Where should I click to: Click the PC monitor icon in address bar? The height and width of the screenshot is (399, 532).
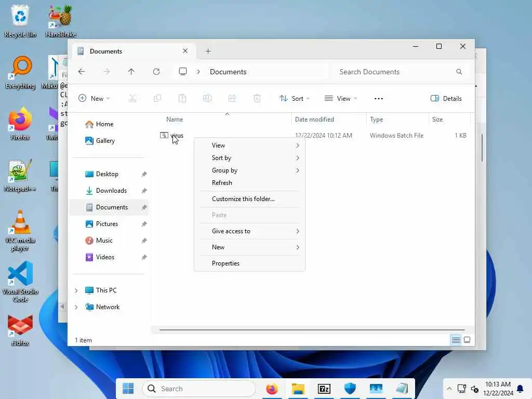[x=183, y=72]
